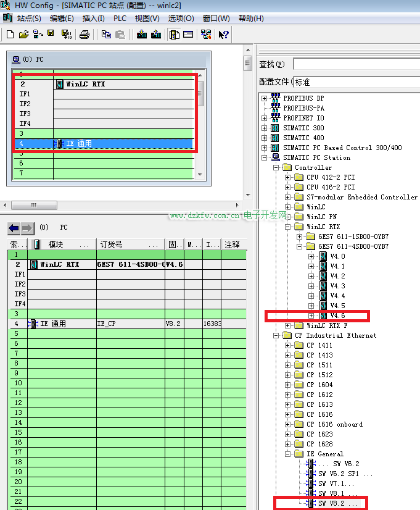Click the context Help arrow icon
The image size is (420, 510).
click(223, 35)
